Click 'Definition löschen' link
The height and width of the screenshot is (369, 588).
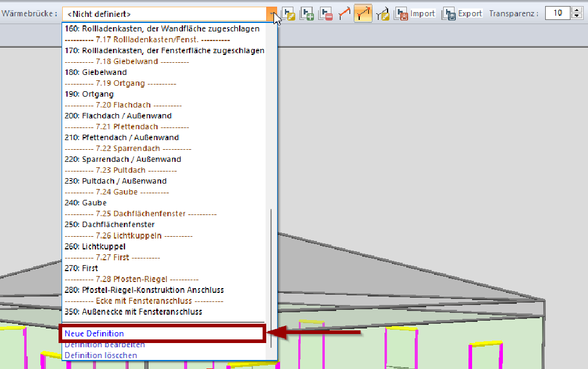101,355
